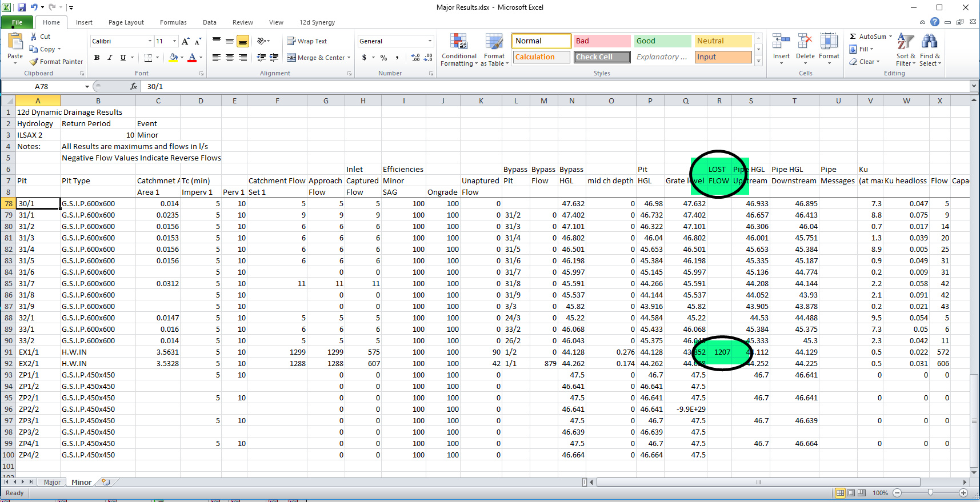Open the font name Calibri dropdown
This screenshot has width=980, height=502.
point(150,41)
